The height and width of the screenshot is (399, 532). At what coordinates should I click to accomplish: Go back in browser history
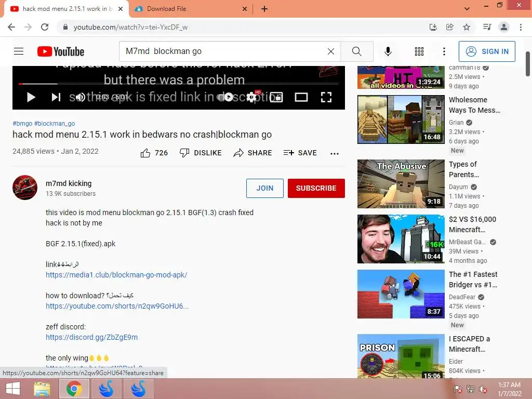click(11, 27)
